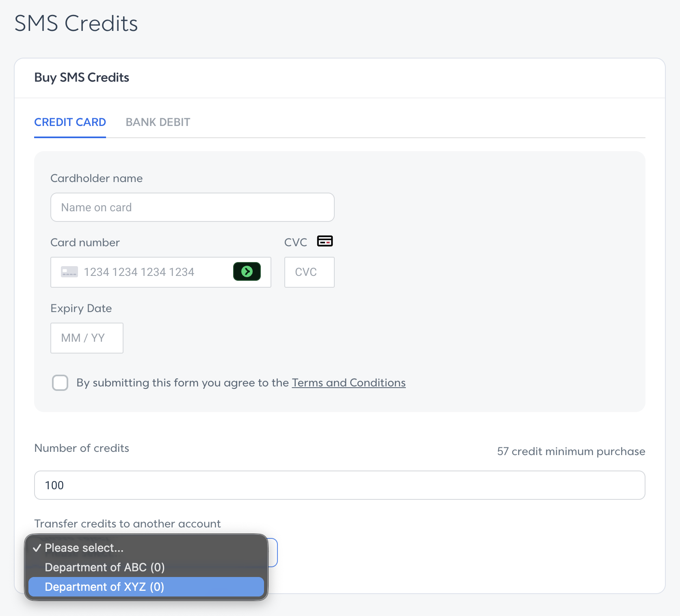Select the Please select... option
Image resolution: width=680 pixels, height=616 pixels.
click(146, 548)
